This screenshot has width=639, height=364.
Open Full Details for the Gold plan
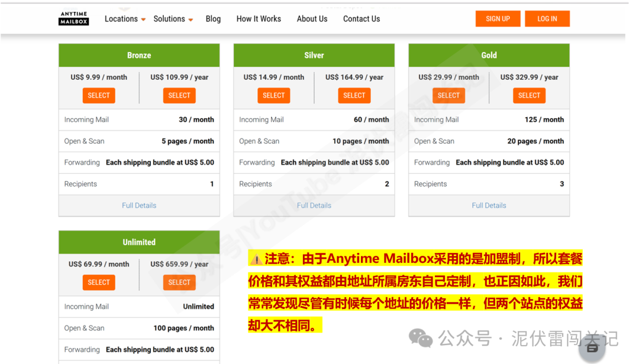pyautogui.click(x=489, y=206)
